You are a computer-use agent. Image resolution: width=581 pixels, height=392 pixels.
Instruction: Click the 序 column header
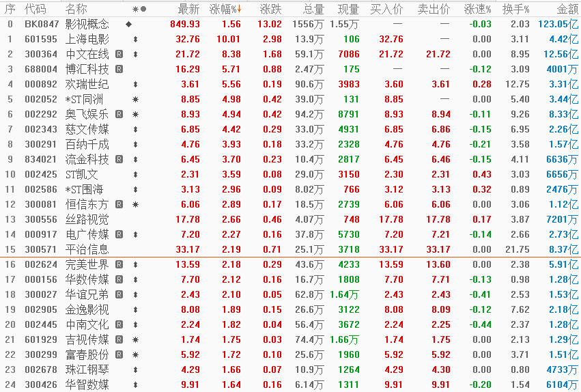[10, 9]
